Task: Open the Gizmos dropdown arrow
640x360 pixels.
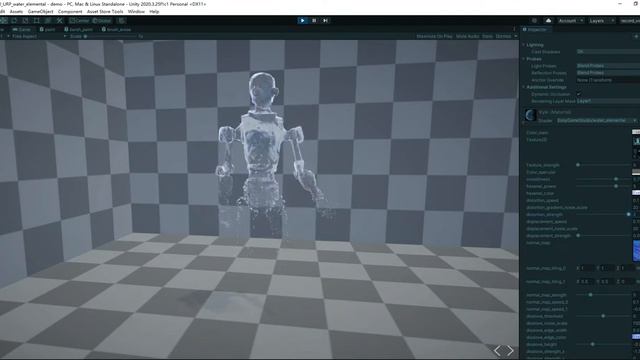Action: [x=516, y=36]
